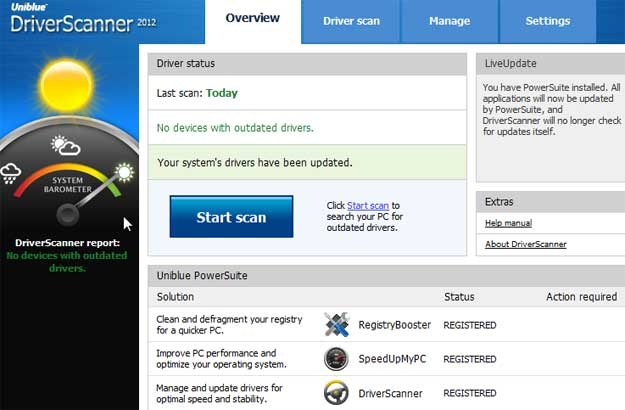Open the Settings tab
The image size is (625, 410).
click(547, 21)
